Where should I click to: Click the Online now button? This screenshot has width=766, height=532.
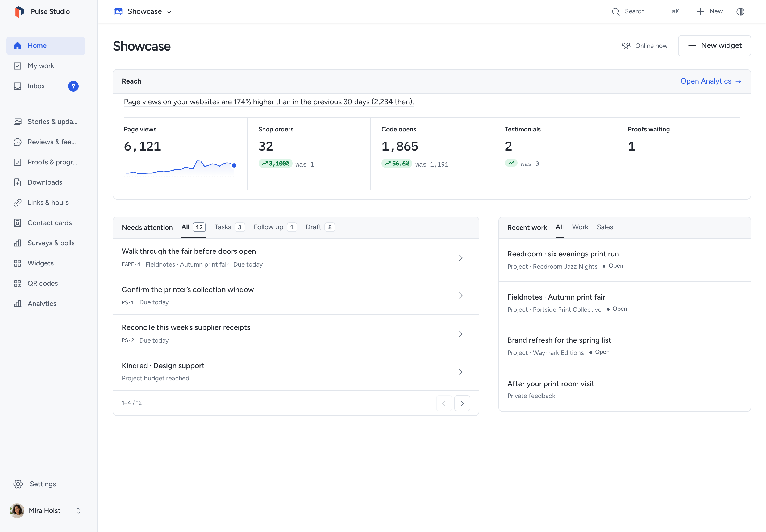coord(644,46)
